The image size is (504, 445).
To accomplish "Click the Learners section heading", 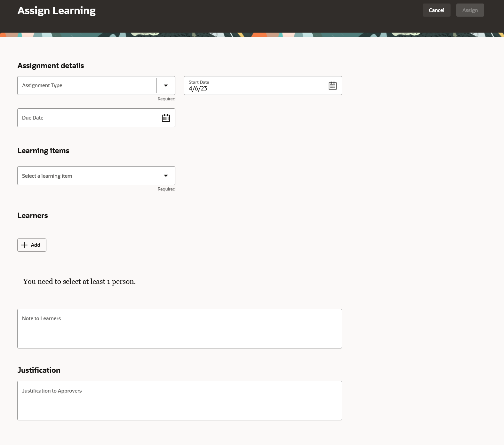I will (33, 215).
